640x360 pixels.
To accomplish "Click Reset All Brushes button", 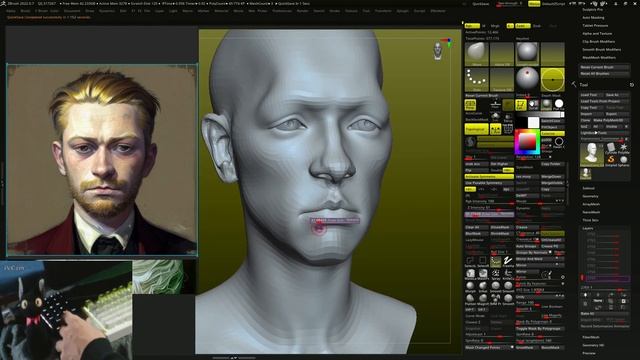I will (x=605, y=73).
